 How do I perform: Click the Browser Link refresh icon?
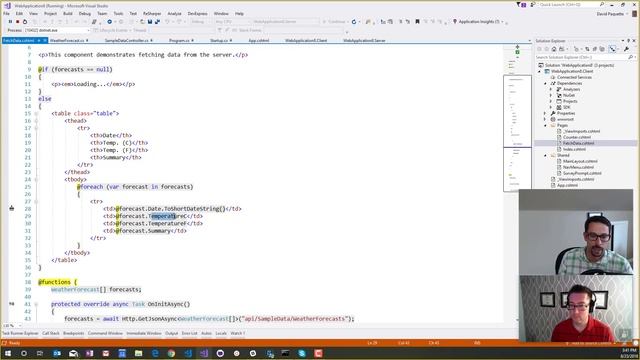[x=354, y=22]
